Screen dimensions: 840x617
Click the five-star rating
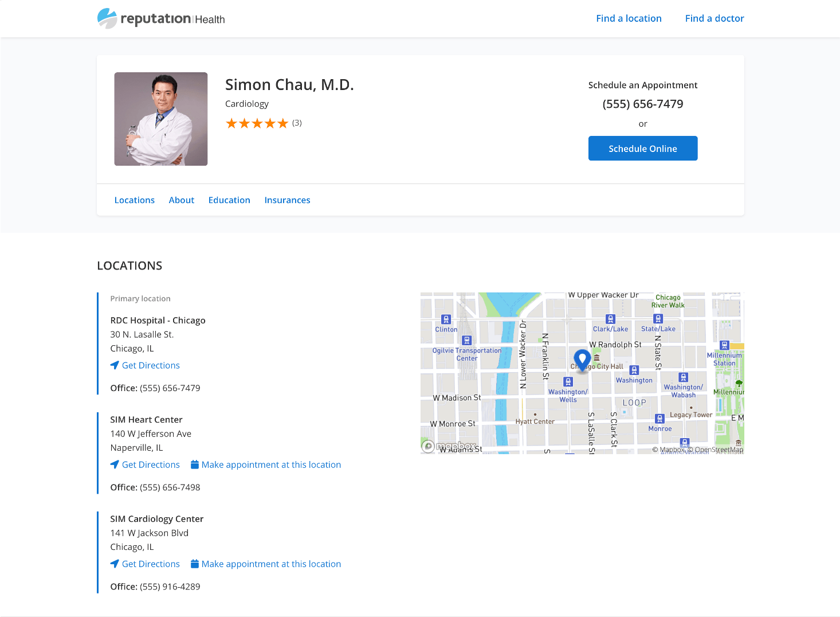pyautogui.click(x=257, y=123)
